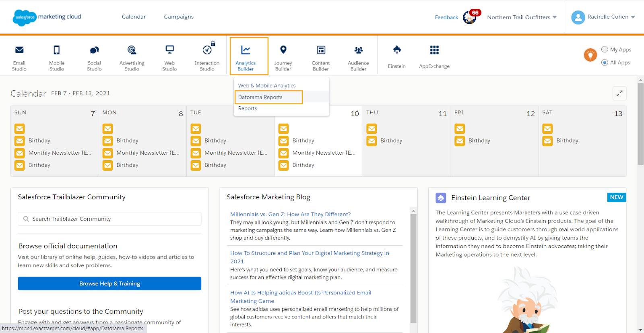Open Analytics Builder menu

(249, 56)
